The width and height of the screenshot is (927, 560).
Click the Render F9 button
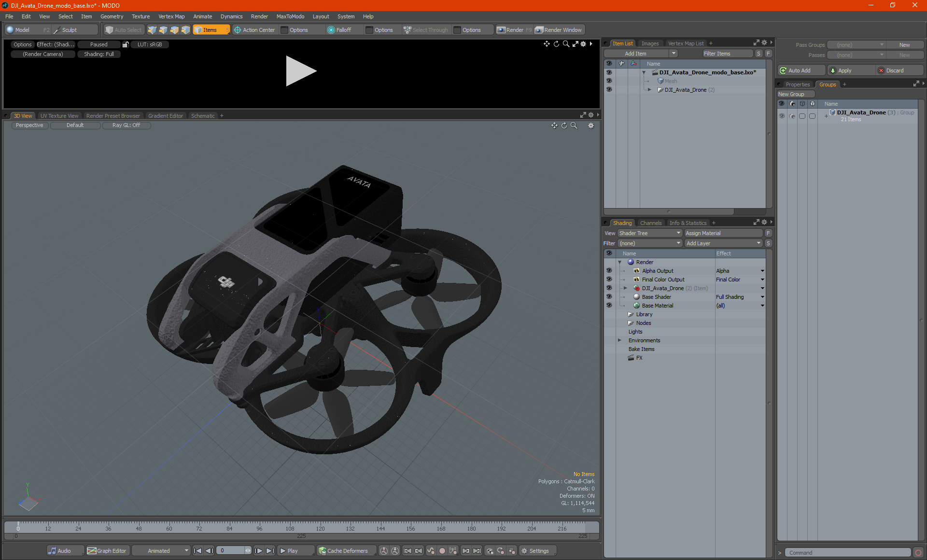(x=514, y=30)
